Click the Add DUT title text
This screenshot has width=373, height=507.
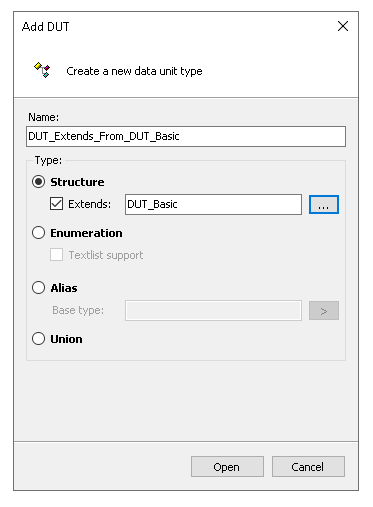(x=45, y=27)
